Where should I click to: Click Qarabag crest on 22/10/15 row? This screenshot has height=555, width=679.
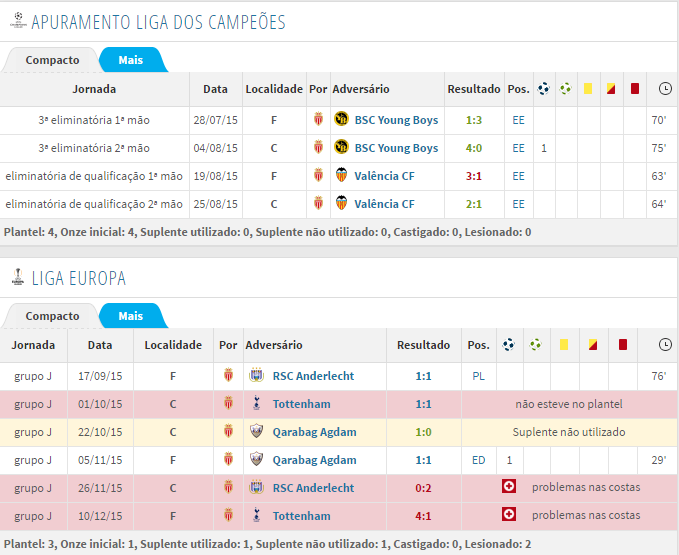tap(256, 431)
